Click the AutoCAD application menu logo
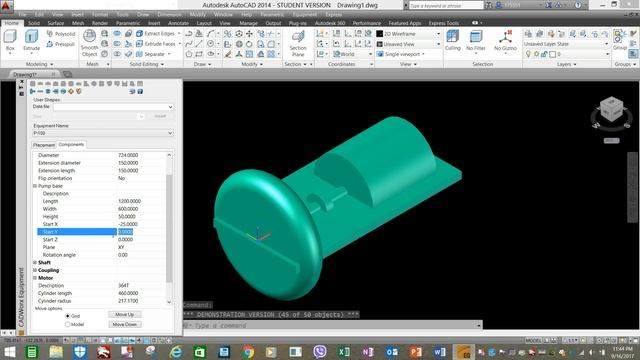The width and height of the screenshot is (640, 360). coord(7,6)
